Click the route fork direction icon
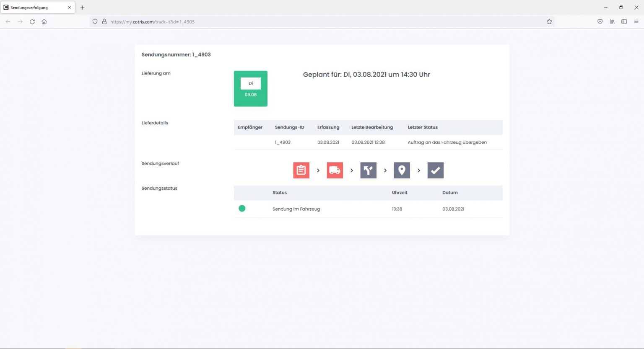This screenshot has width=644, height=349. pyautogui.click(x=368, y=170)
